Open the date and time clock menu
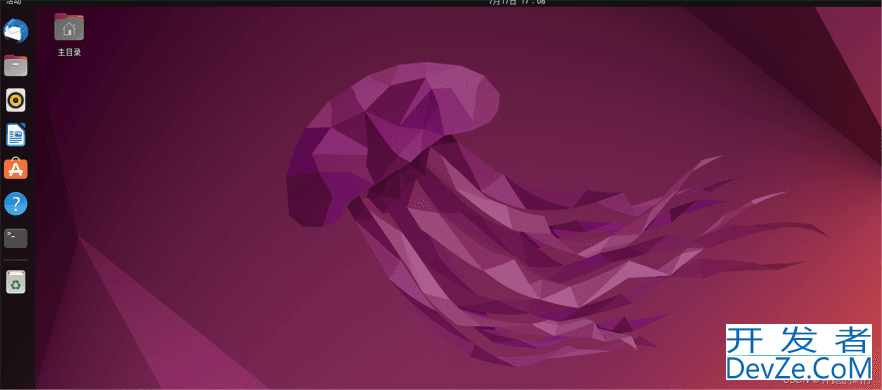This screenshot has height=390, width=882. pos(517,2)
